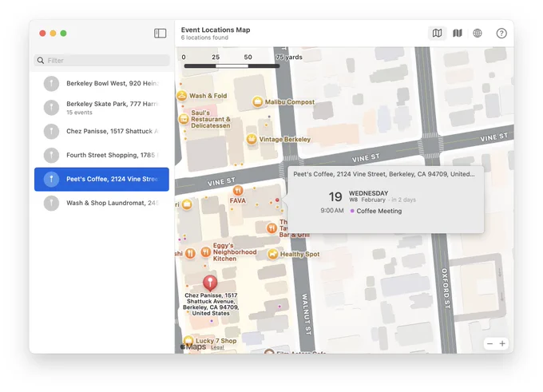Screen dimensions: 543x392
Task: Select Peet's Coffee location row
Action: [x=102, y=179]
